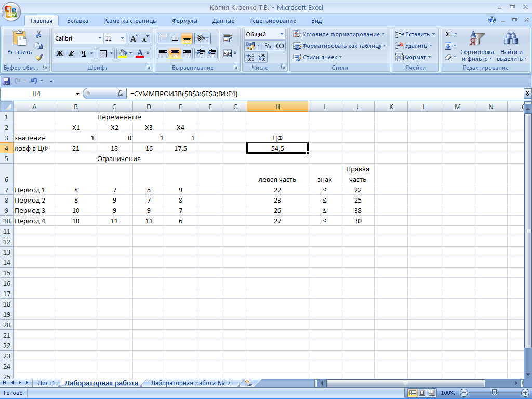
Task: Switch to the Вид tab
Action: [x=316, y=21]
